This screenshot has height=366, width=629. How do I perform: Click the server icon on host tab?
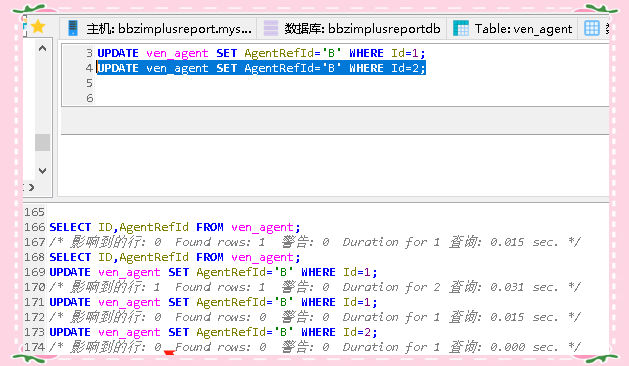[73, 28]
